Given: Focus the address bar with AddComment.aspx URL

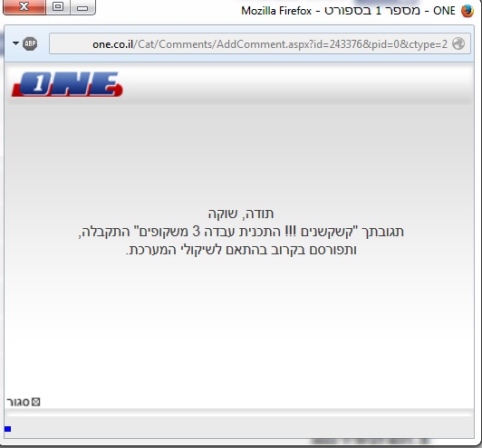Looking at the screenshot, I should (x=260, y=43).
